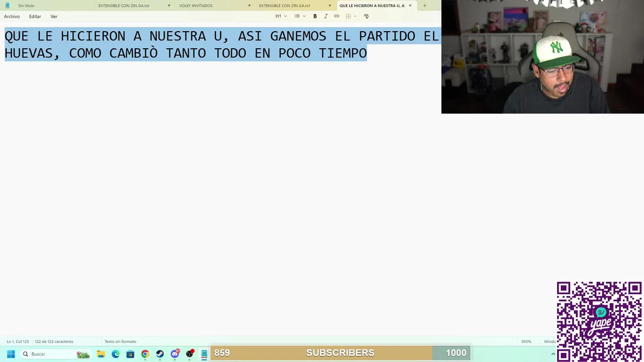Select the QUE LE HICIERON A NUESTRA U tab
644x362 pixels.
(372, 6)
